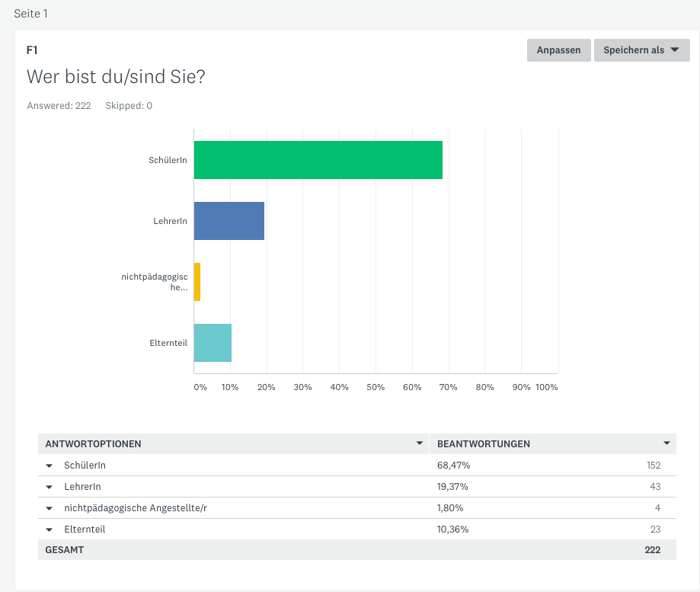Expand the nichtpädagogische Angestellte/r row caret

point(50,508)
